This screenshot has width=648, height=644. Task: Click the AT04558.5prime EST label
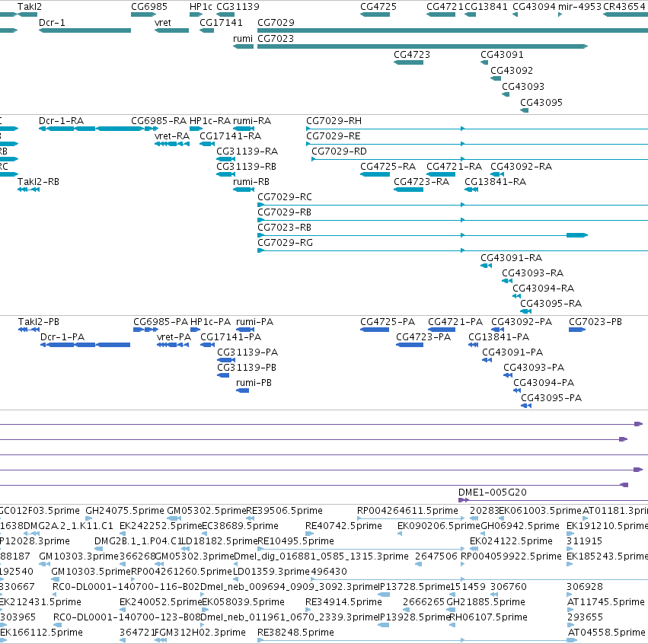pos(606,633)
